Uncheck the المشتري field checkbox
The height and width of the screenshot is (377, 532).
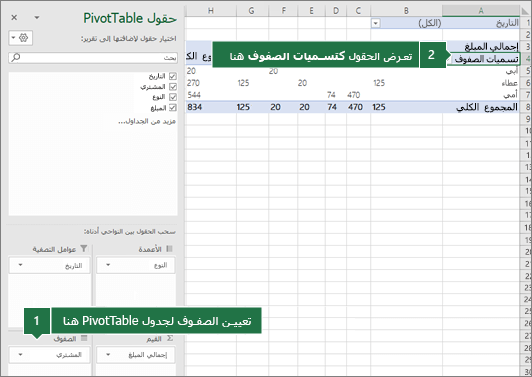(x=173, y=87)
